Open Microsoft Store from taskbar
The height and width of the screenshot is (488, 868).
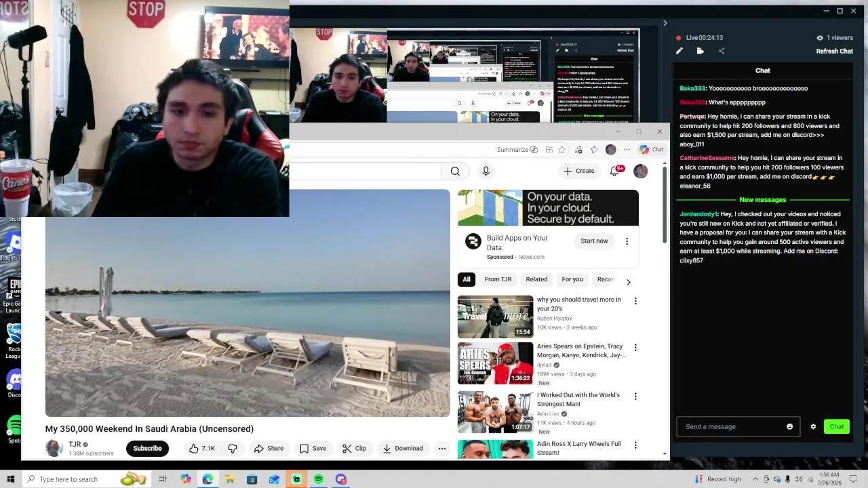pos(252,479)
